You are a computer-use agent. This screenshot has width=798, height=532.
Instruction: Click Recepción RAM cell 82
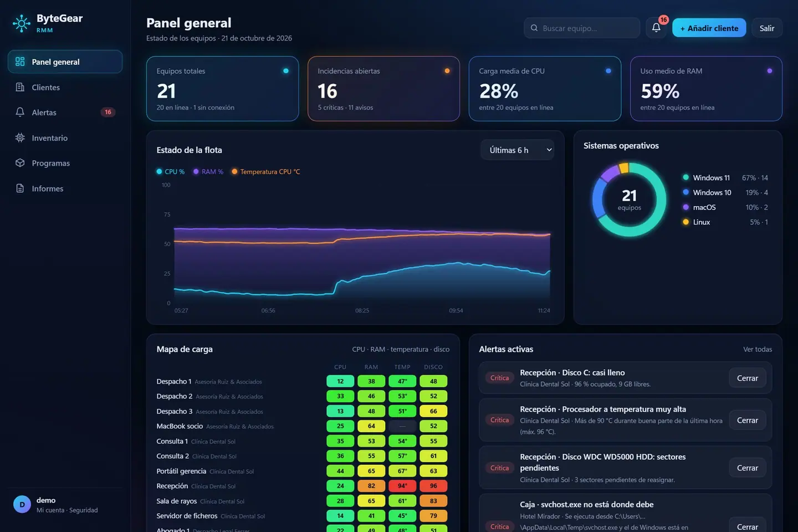click(371, 486)
